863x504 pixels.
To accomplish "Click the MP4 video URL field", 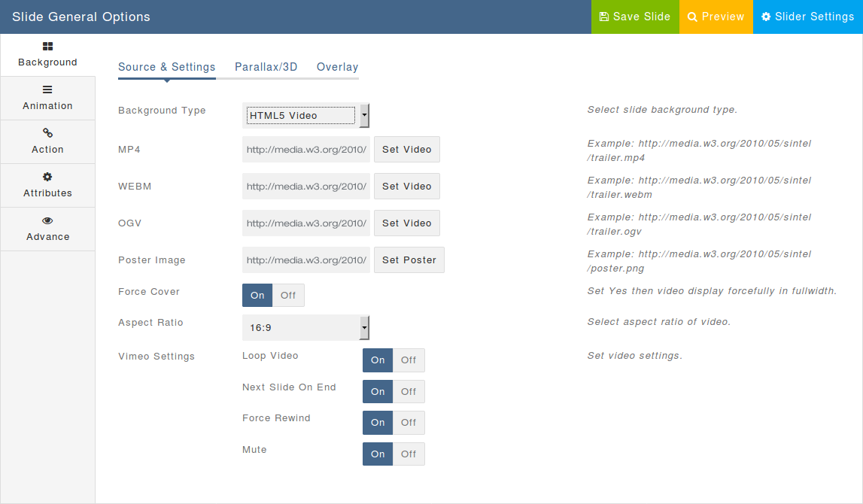I will click(306, 149).
